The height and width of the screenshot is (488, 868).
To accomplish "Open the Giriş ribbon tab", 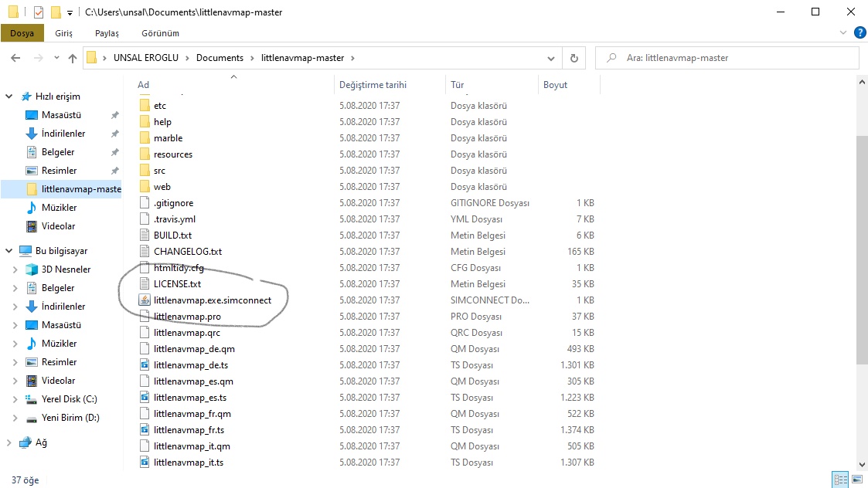I will pyautogui.click(x=63, y=33).
